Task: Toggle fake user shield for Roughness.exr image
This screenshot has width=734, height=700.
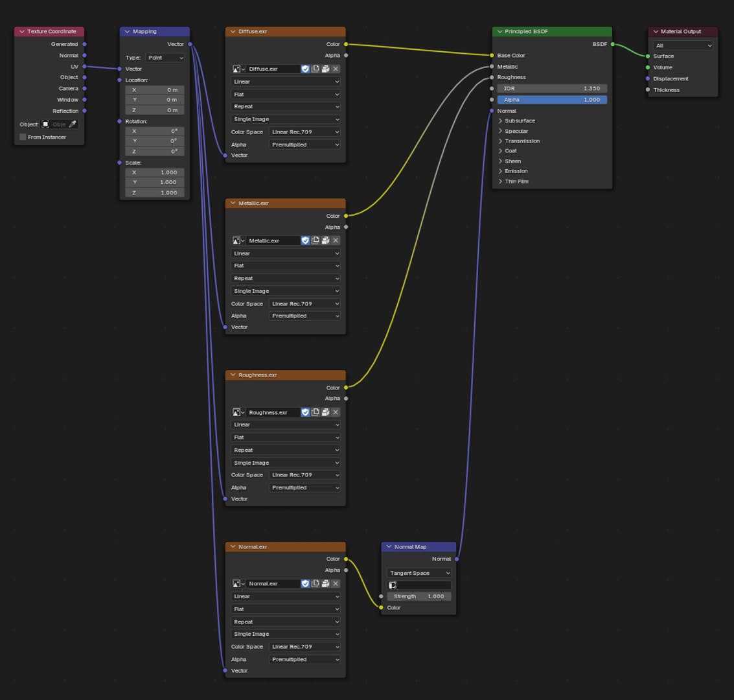Action: 305,412
